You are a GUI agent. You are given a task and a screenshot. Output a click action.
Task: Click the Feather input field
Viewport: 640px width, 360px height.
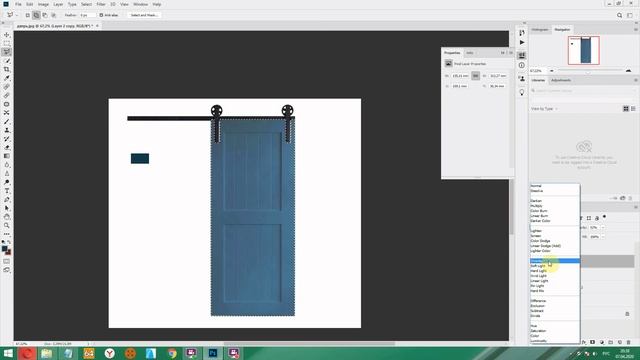(x=87, y=15)
